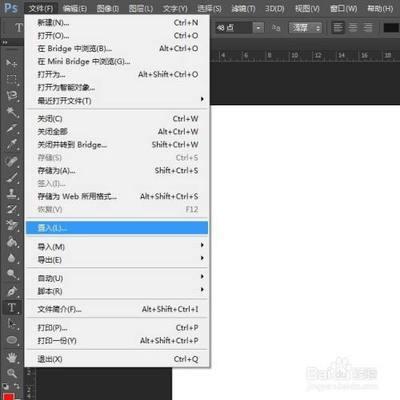This screenshot has height=400, width=400.
Task: Open the 滤镜(T) menu
Action: coord(243,8)
